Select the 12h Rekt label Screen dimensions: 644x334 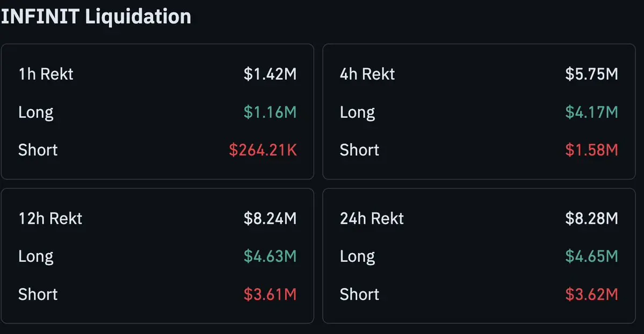pos(50,218)
